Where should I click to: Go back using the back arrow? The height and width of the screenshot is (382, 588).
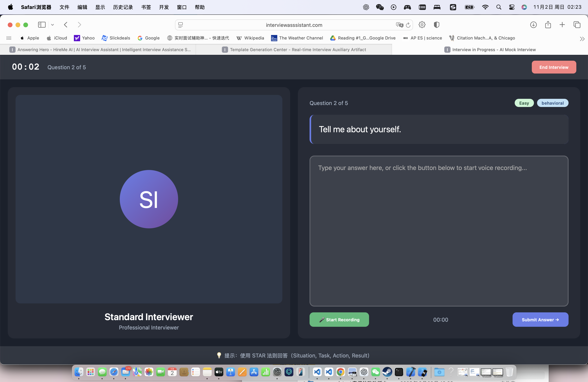coord(66,25)
